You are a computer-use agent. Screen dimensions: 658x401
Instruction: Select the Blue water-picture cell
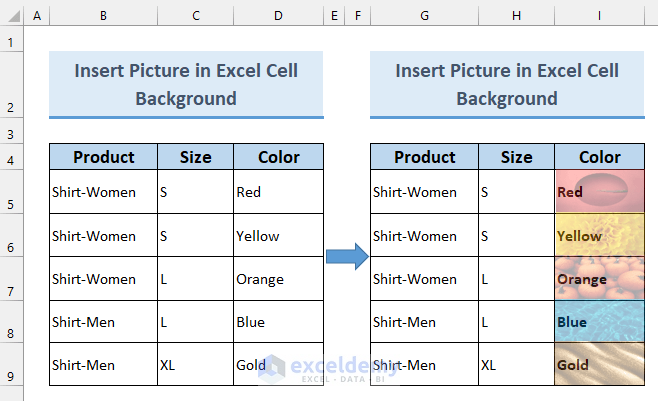pos(600,322)
